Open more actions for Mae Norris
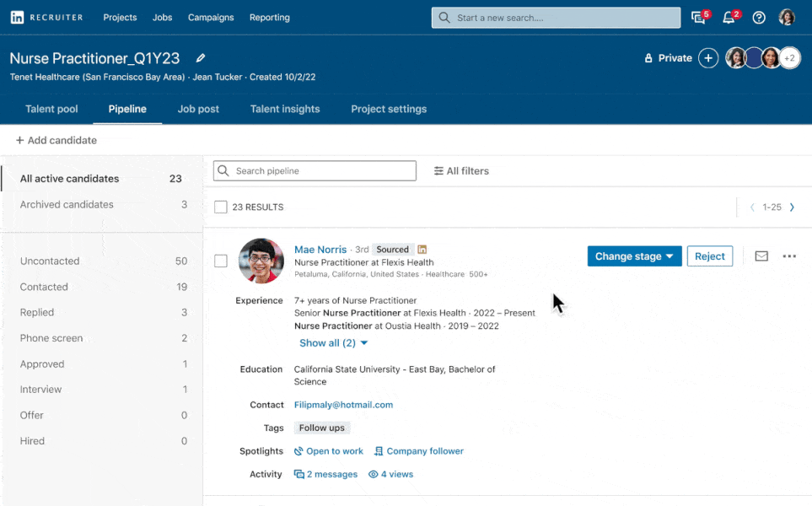812x506 pixels. [789, 256]
